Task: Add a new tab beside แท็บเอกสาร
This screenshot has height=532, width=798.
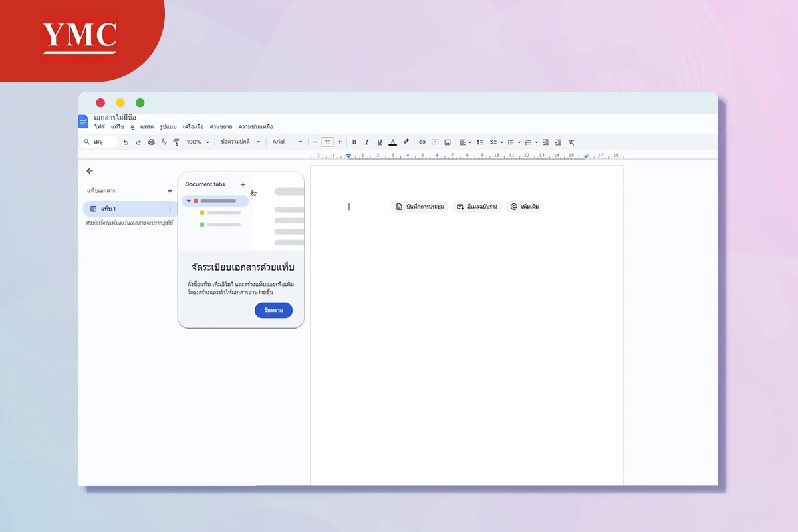Action: [170, 191]
